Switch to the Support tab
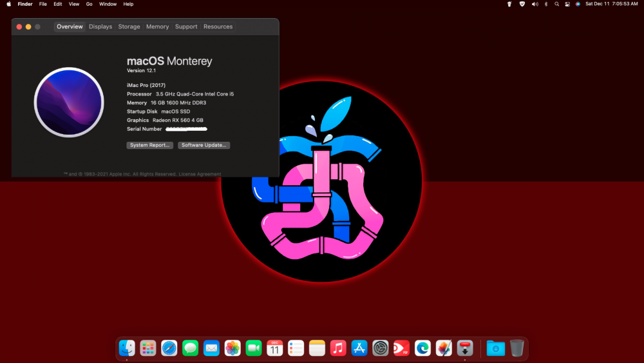This screenshot has width=644, height=363. [x=186, y=26]
